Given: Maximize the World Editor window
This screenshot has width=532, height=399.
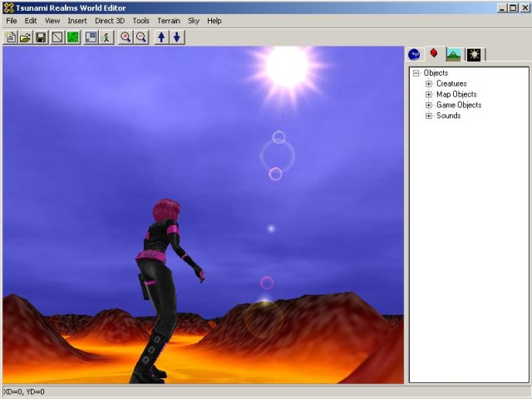Looking at the screenshot, I should point(513,7).
